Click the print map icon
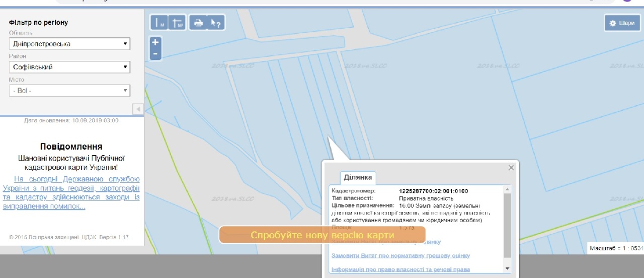This screenshot has width=644, height=278. tap(198, 23)
